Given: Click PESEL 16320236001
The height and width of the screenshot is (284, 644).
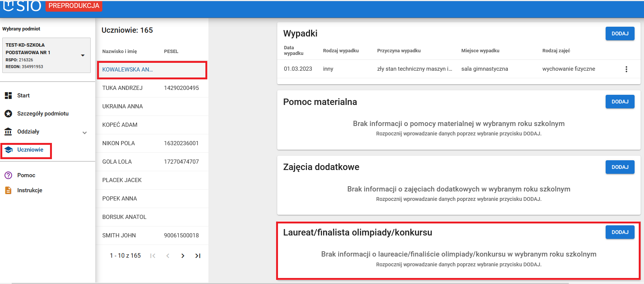Looking at the screenshot, I should [x=181, y=143].
